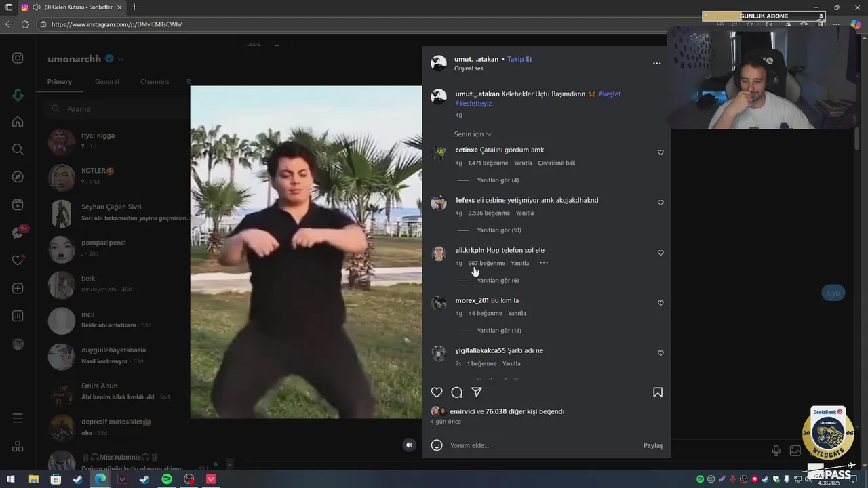
Task: Open the chat with Seyhan Çağan Sivri
Action: tap(118, 213)
